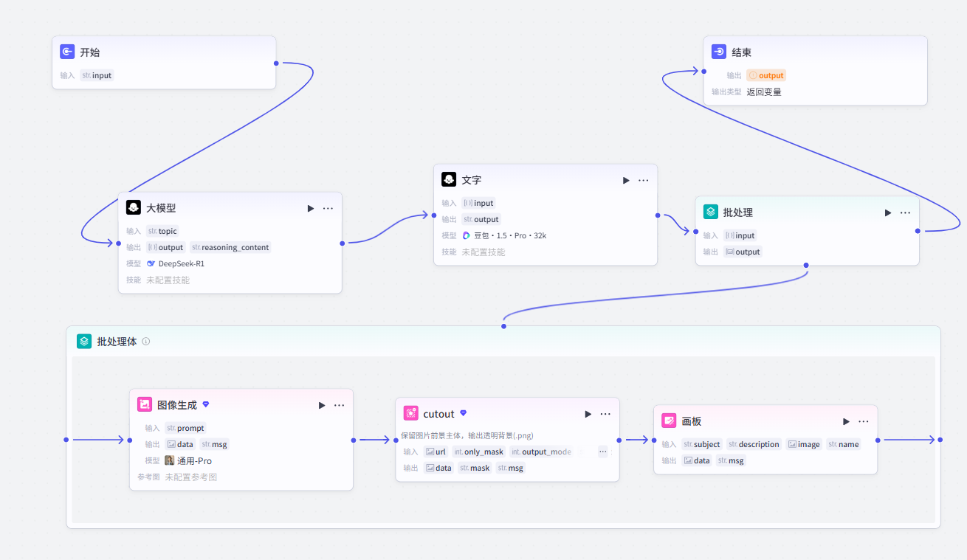The height and width of the screenshot is (560, 967).
Task: Select the 结束 node icon
Action: (719, 52)
